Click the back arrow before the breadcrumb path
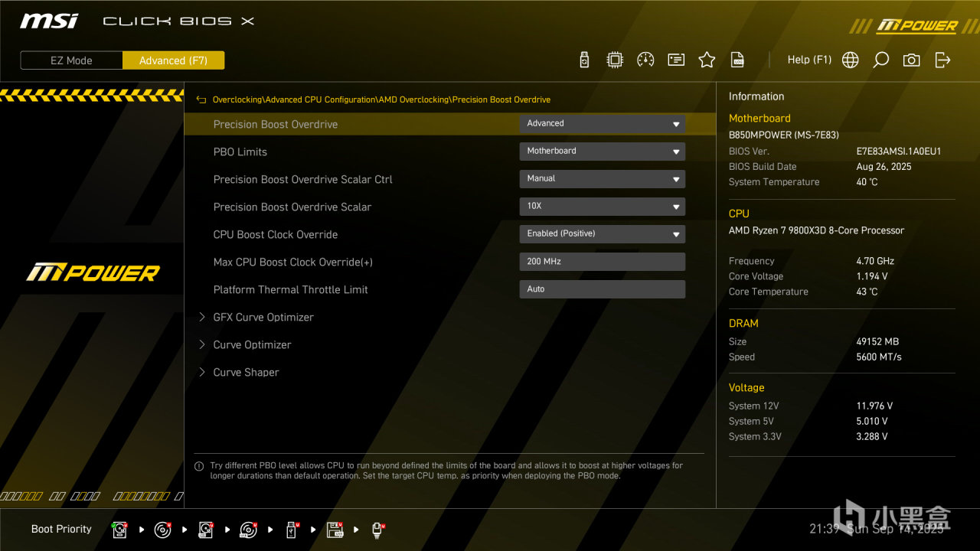This screenshot has width=980, height=551. (x=201, y=99)
